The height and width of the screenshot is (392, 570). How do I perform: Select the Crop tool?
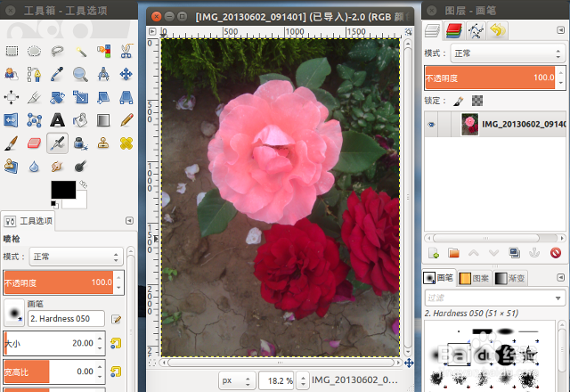(x=35, y=97)
